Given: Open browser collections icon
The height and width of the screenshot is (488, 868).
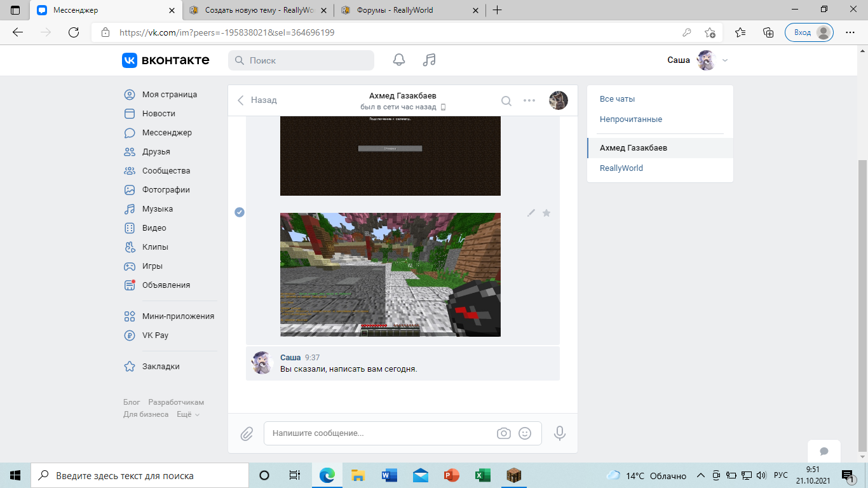Looking at the screenshot, I should coord(768,32).
